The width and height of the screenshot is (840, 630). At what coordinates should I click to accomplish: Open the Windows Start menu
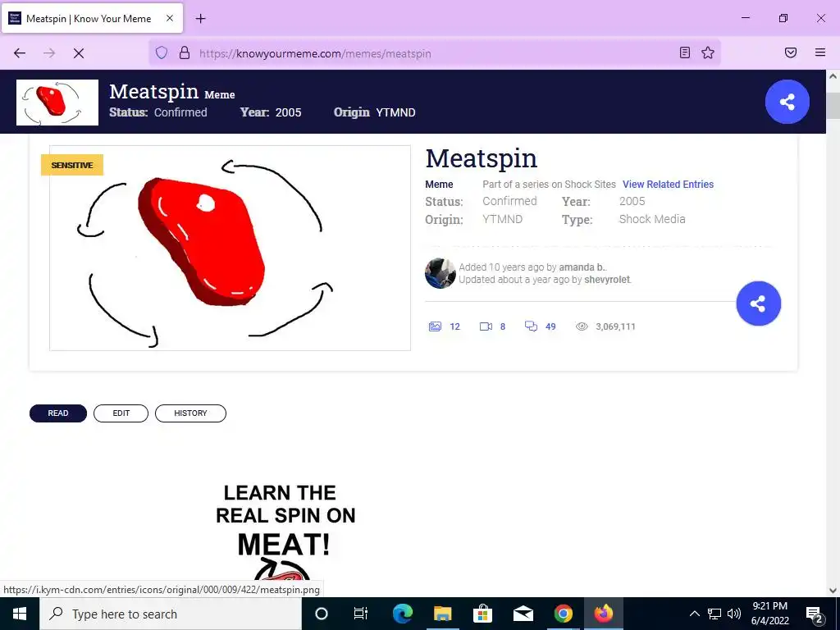coord(20,614)
